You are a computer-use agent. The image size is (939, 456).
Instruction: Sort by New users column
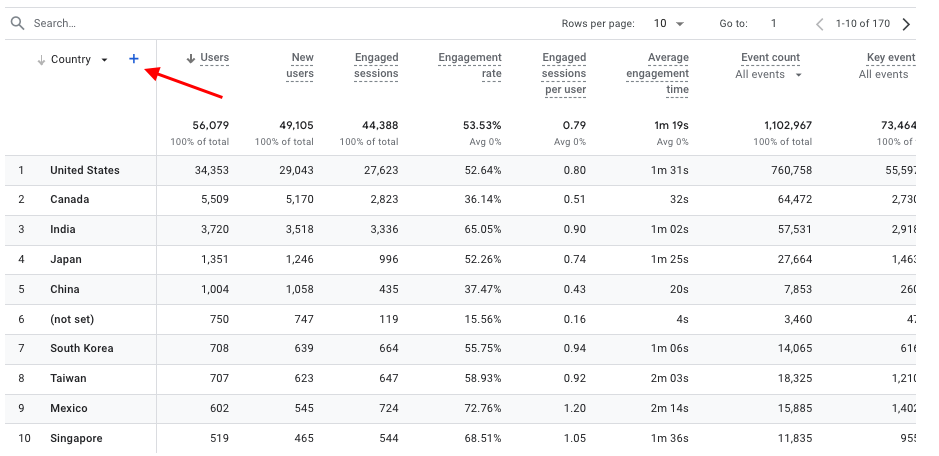(x=301, y=66)
